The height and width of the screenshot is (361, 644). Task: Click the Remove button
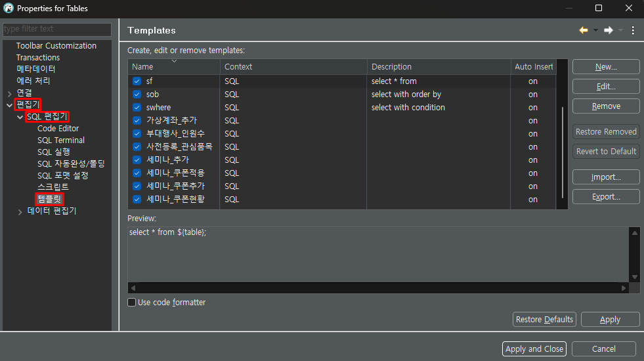pos(606,106)
